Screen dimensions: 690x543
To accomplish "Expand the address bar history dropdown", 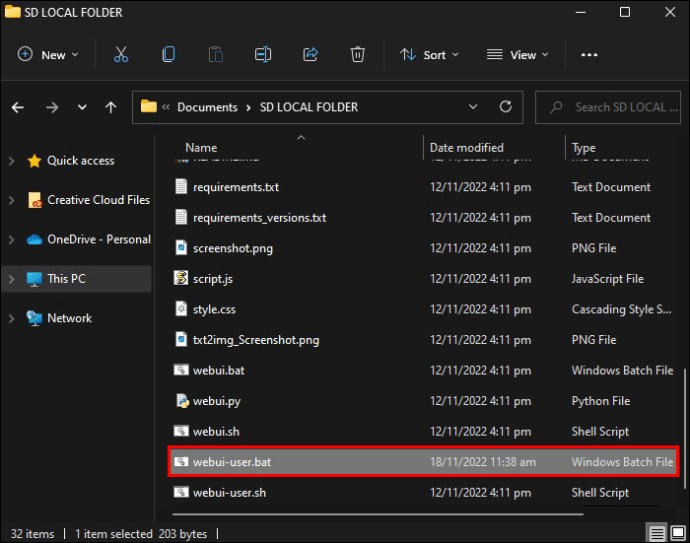I will tap(474, 107).
